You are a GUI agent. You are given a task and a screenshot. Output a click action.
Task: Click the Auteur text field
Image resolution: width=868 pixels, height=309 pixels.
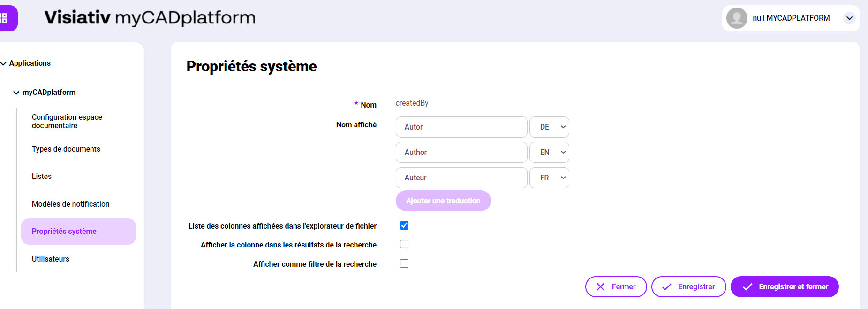(x=461, y=178)
